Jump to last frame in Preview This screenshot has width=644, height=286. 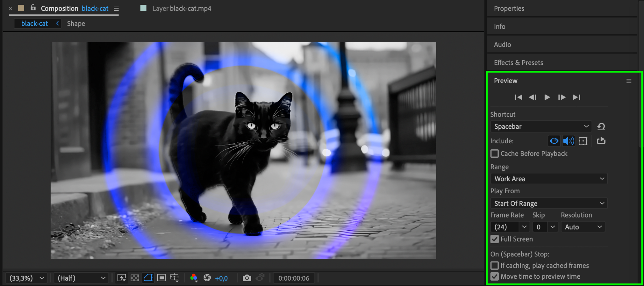(576, 97)
